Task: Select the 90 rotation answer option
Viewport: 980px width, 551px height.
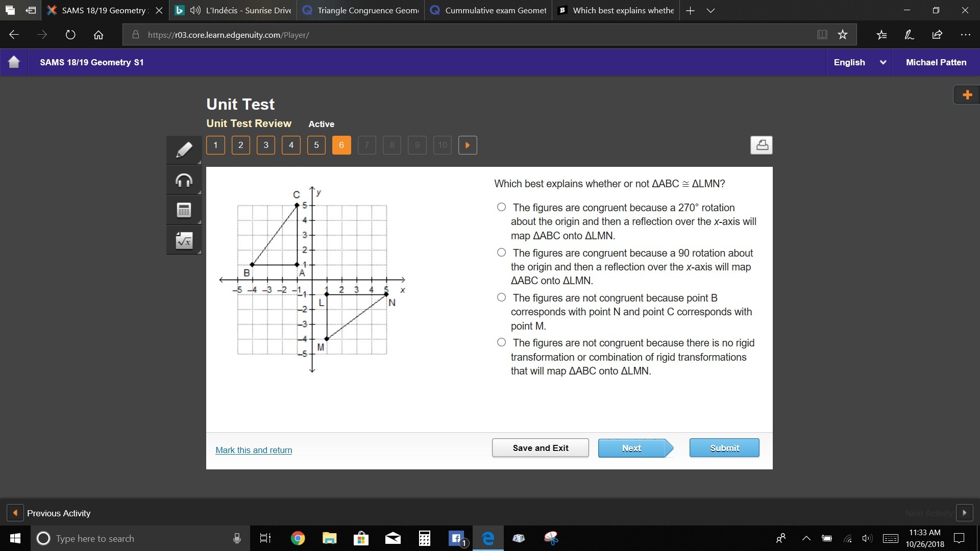Action: pos(502,253)
